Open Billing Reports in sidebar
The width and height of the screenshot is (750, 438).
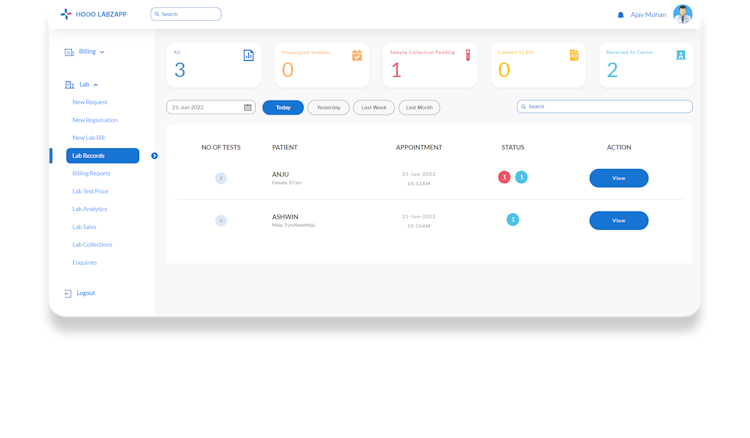tap(91, 173)
